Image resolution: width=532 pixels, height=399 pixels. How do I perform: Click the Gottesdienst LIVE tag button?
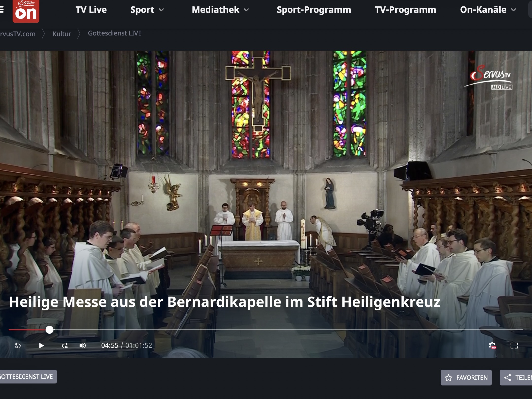pyautogui.click(x=28, y=377)
